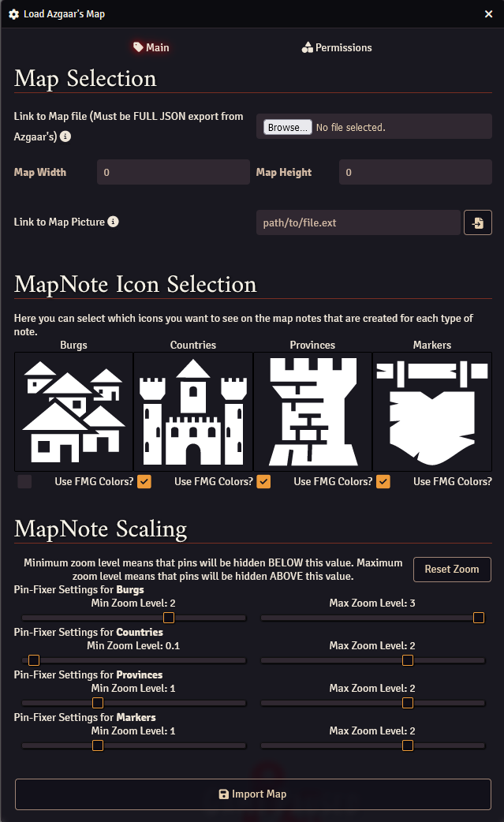Screen dimensions: 504x822
Task: Focus the Map Width input field
Action: tap(174, 173)
